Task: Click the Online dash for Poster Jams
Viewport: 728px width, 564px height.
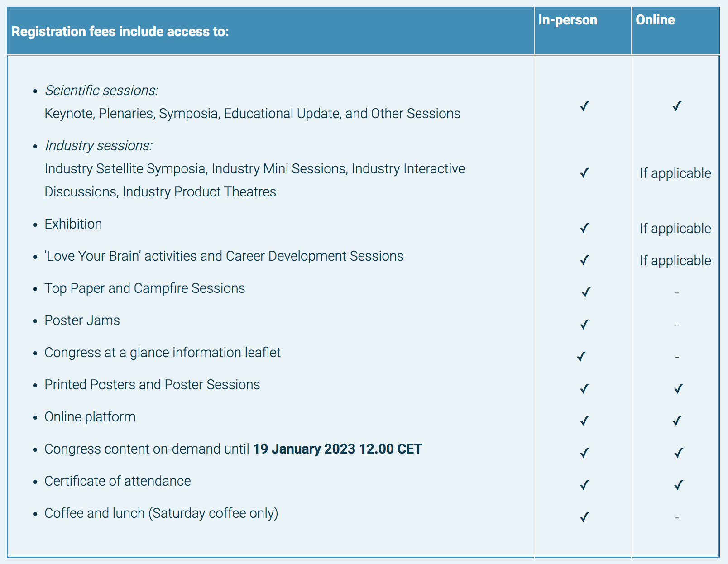Action: [677, 325]
